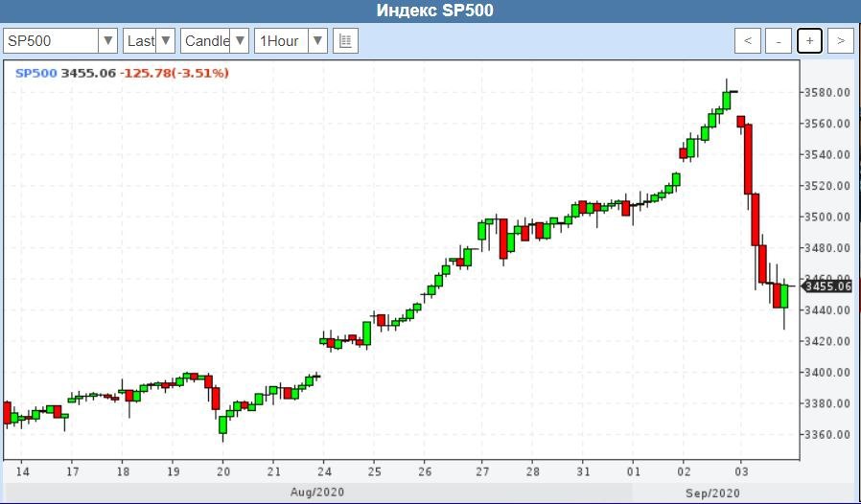
Task: Click date label 17 on time axis
Action: pyautogui.click(x=73, y=471)
